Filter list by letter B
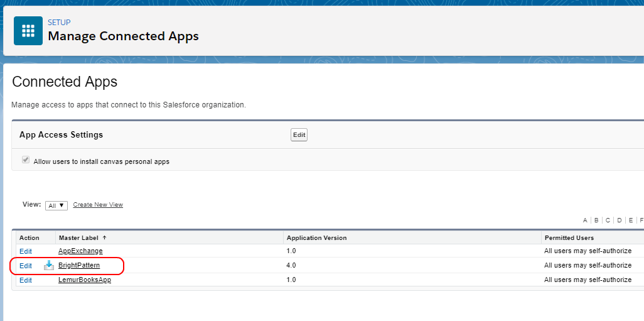This screenshot has height=321, width=644. [596, 220]
